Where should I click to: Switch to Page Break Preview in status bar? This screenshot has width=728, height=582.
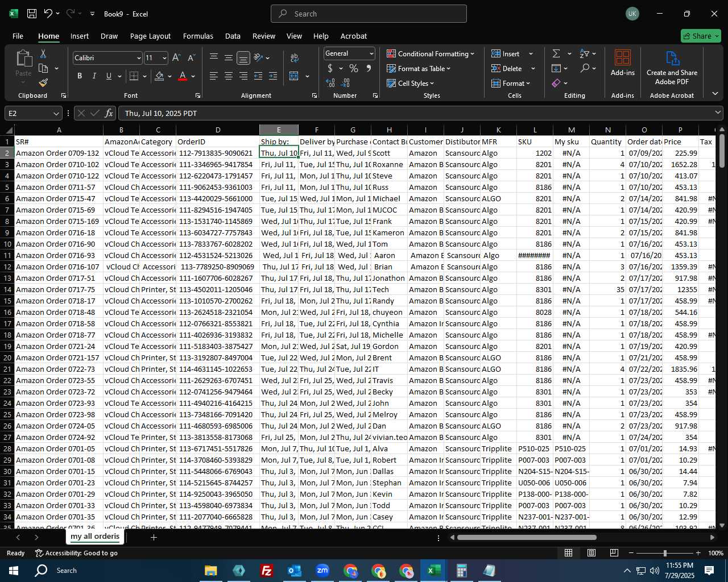(x=614, y=553)
